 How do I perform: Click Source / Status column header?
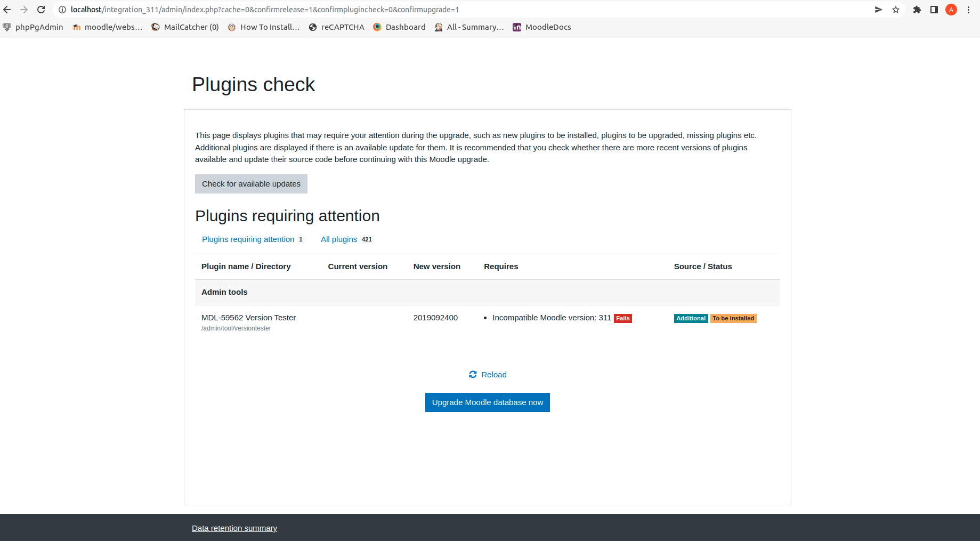pos(703,267)
